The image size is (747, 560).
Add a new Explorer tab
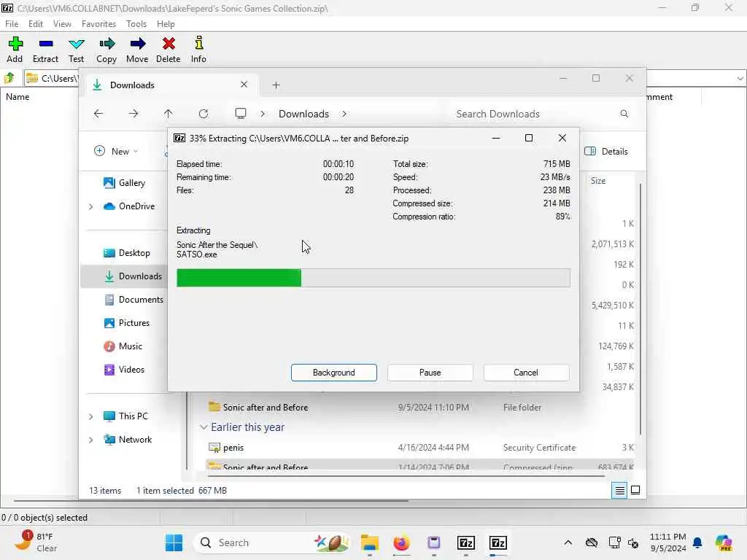(276, 85)
